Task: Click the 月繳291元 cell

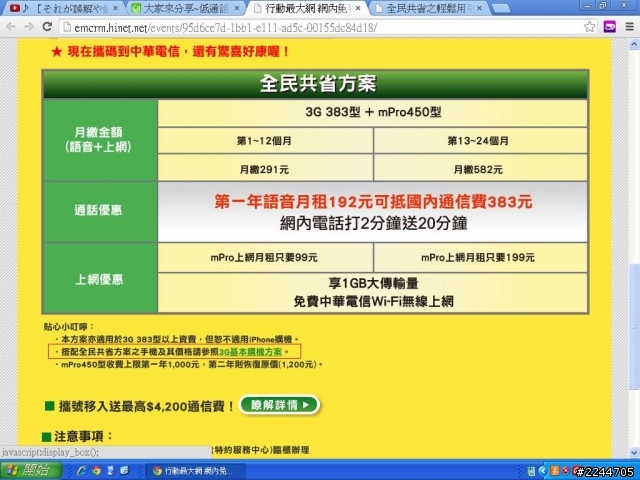Action: tap(265, 169)
